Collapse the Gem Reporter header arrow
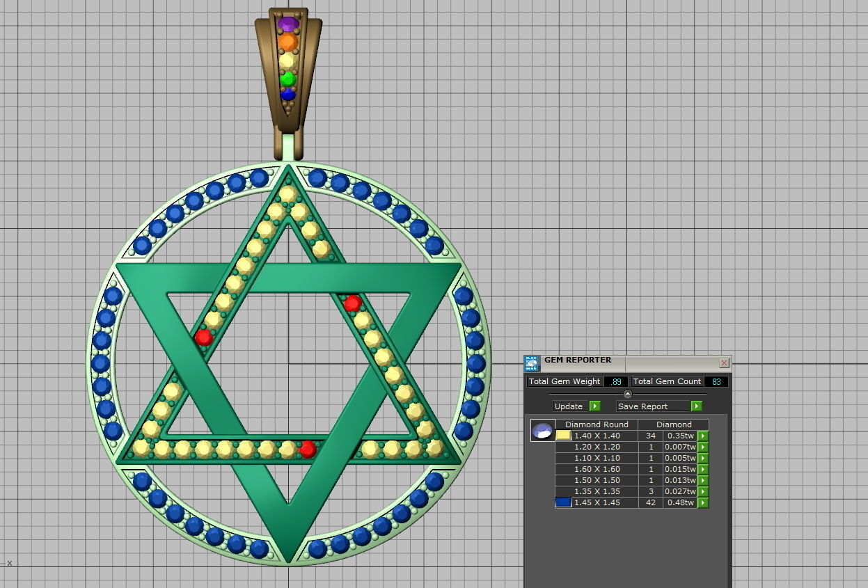This screenshot has height=588, width=868. point(627,394)
